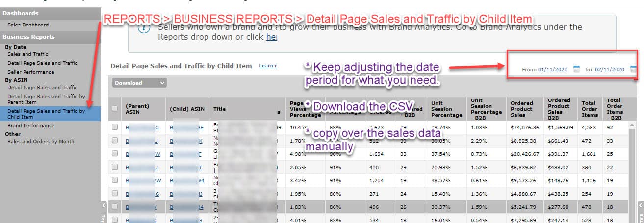Screen dimensions: 644x223
Task: Sort by Total Order Items column
Action: coord(589,108)
